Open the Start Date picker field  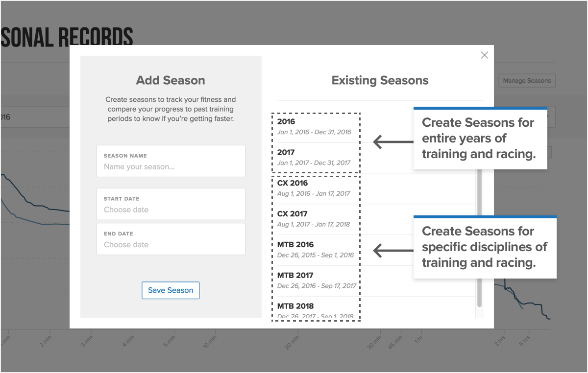(x=171, y=204)
